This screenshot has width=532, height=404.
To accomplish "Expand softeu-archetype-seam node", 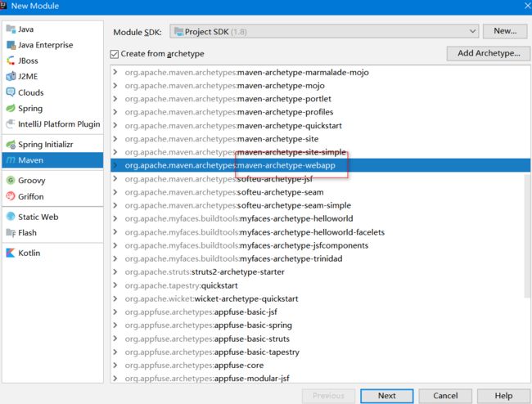I will (115, 192).
